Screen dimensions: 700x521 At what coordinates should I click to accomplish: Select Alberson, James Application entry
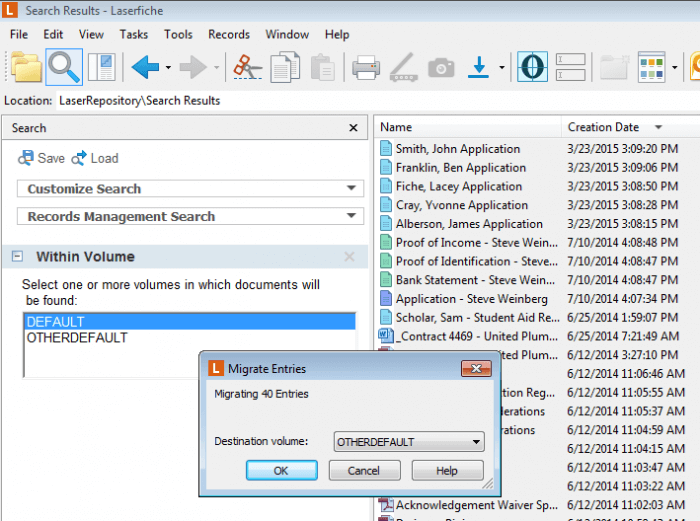tap(469, 224)
